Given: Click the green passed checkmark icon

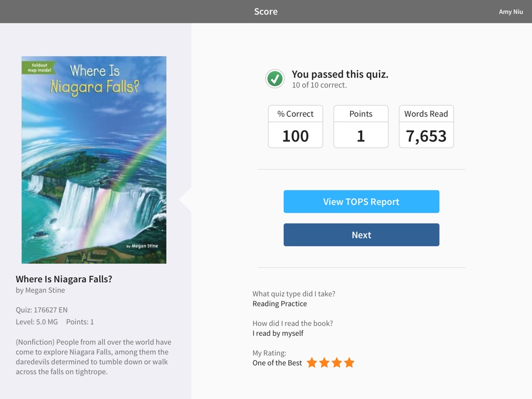Looking at the screenshot, I should [275, 79].
